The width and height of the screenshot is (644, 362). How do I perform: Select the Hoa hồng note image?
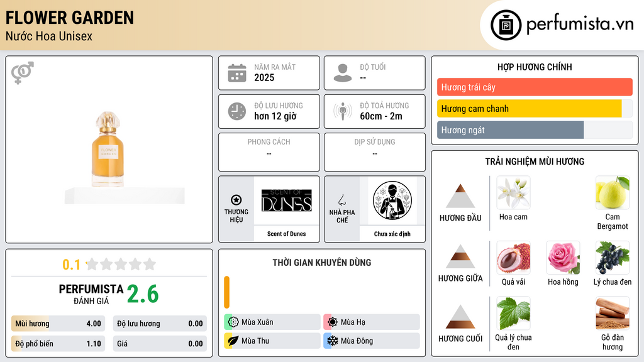pyautogui.click(x=563, y=258)
